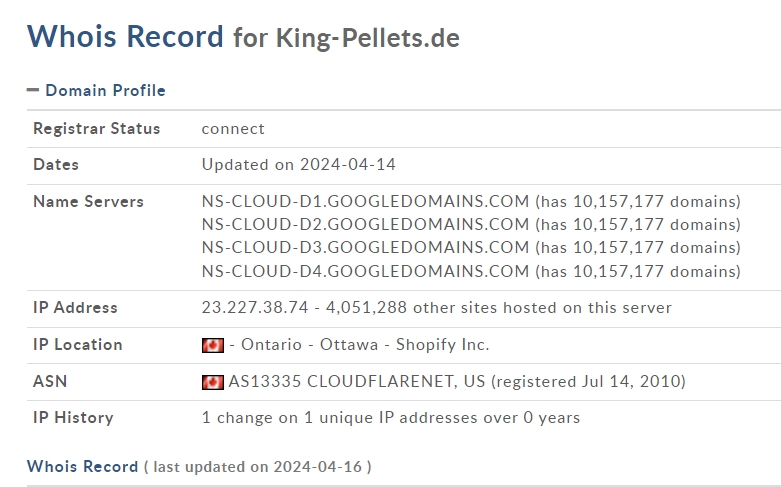Open NS-CLOUD-D3.GOOGLEDOMAINS.COM name server entry

(365, 247)
